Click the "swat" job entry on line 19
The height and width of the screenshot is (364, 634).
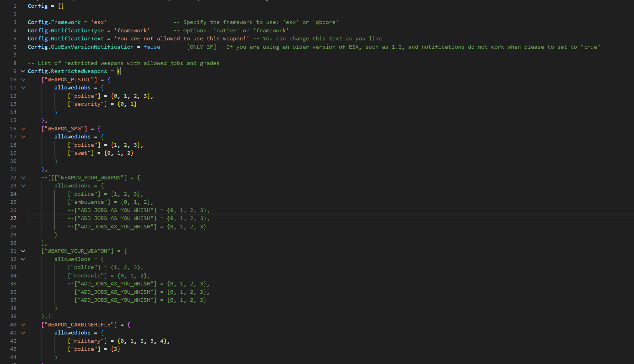pos(81,153)
